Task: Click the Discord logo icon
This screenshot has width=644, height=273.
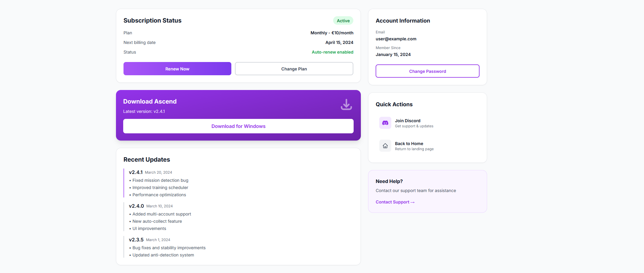Action: 385,123
